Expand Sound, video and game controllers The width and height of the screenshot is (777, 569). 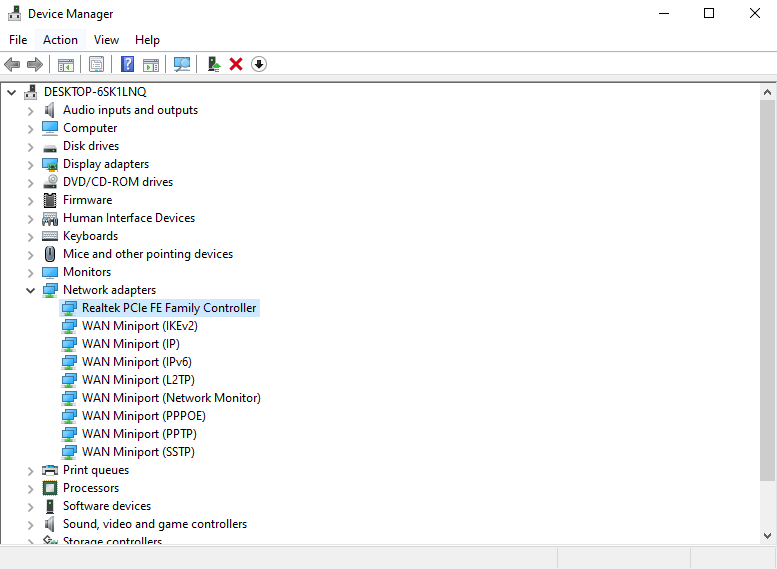coord(30,524)
